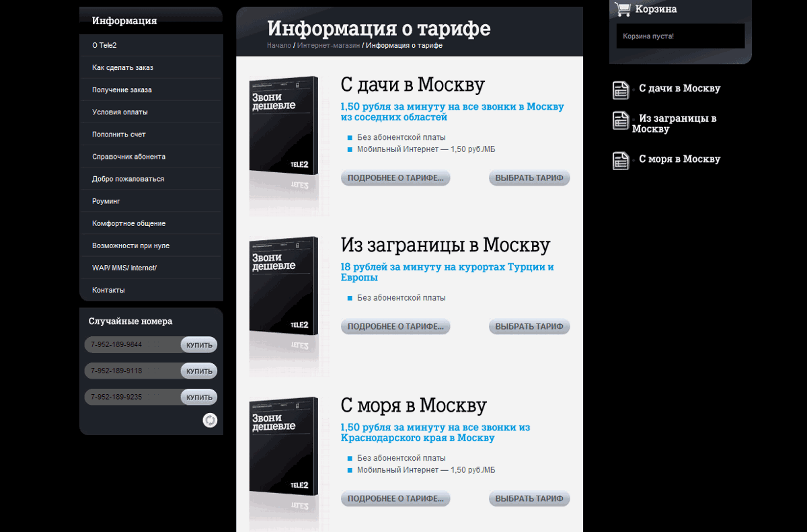
Task: Click the «Из заграницы в Москву» tariff heading
Action: coord(445,245)
